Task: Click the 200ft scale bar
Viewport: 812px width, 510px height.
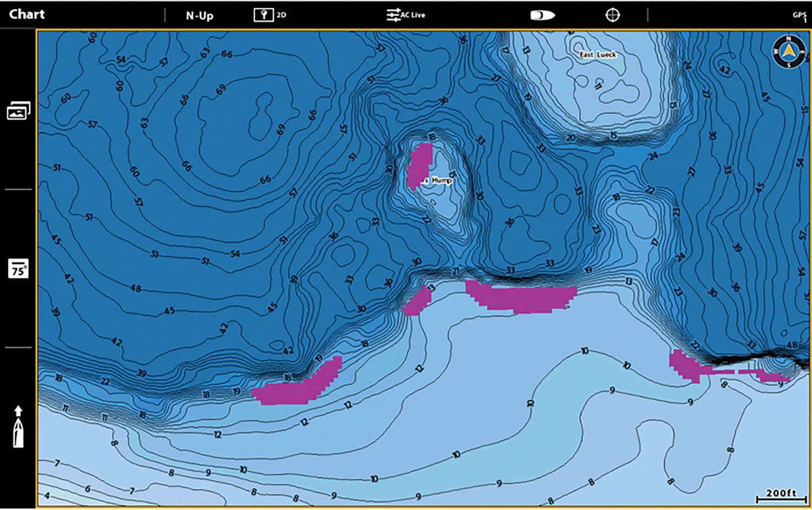Action: point(781,495)
